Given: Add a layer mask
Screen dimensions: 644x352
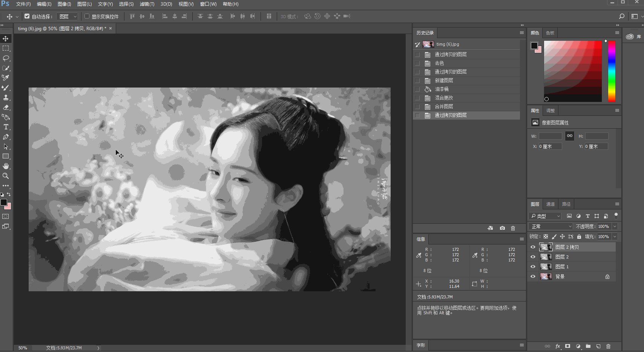Looking at the screenshot, I should coord(568,346).
